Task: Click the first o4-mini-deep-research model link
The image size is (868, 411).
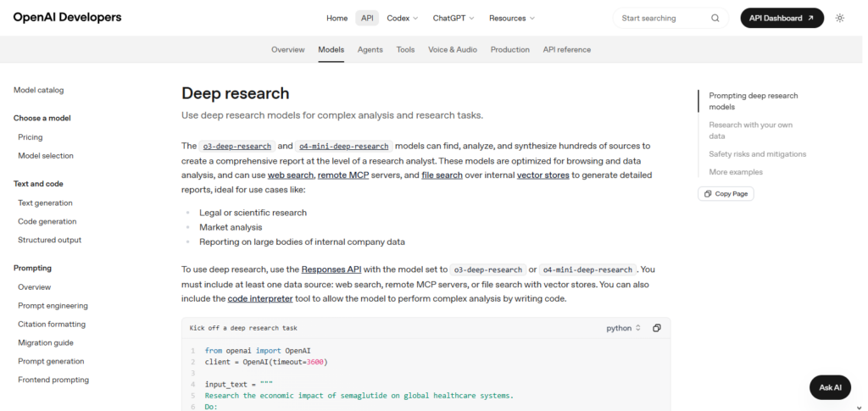Action: click(344, 147)
